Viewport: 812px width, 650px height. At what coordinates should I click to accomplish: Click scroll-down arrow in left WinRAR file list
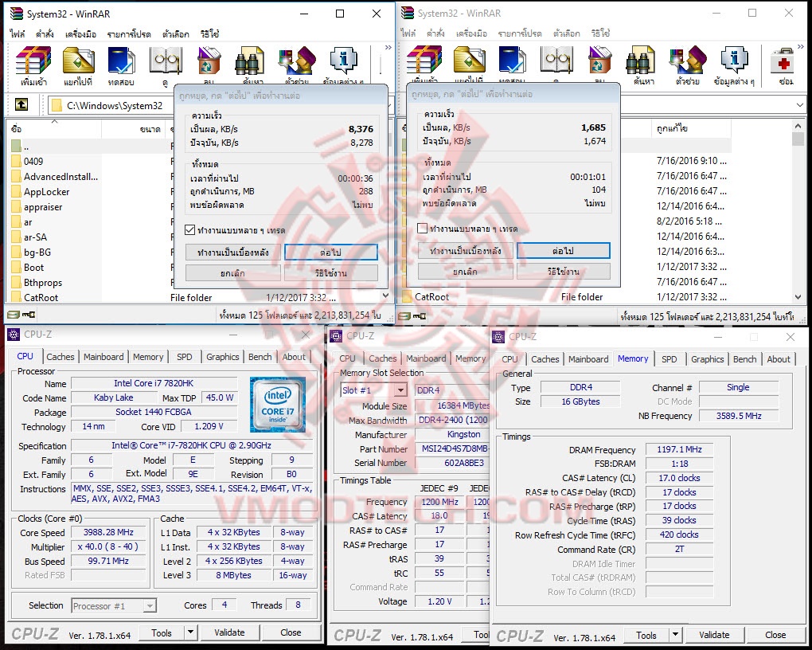[385, 296]
